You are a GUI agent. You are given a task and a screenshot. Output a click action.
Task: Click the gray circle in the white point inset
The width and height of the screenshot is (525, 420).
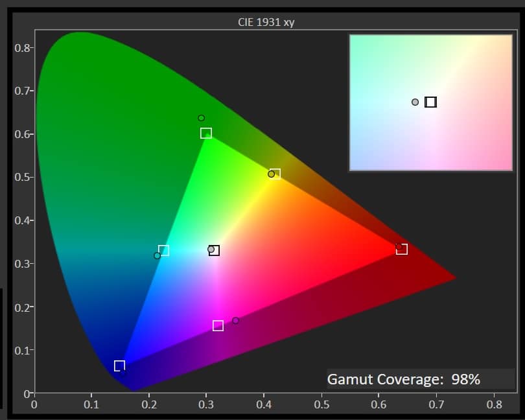[415, 102]
